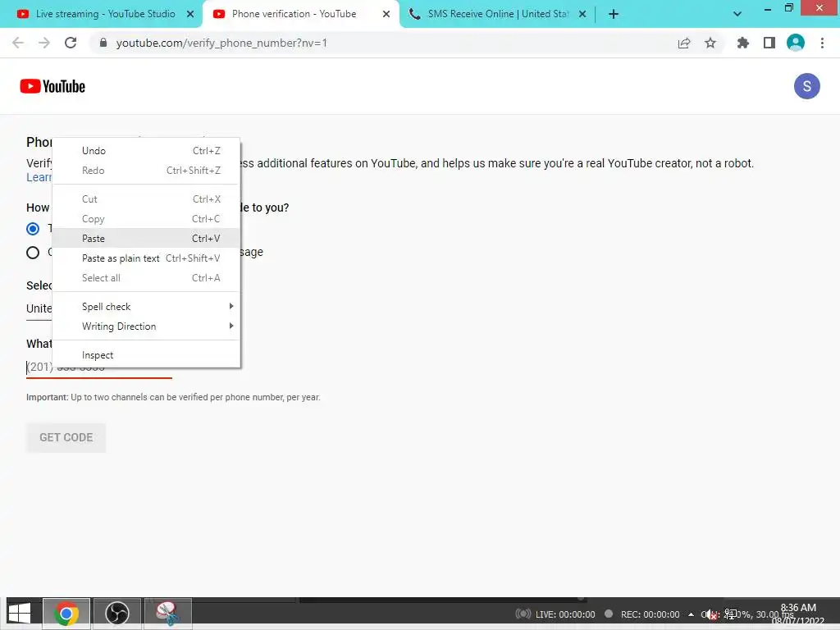The width and height of the screenshot is (840, 630).
Task: Switch to Phone verification YouTube tab
Action: (300, 14)
